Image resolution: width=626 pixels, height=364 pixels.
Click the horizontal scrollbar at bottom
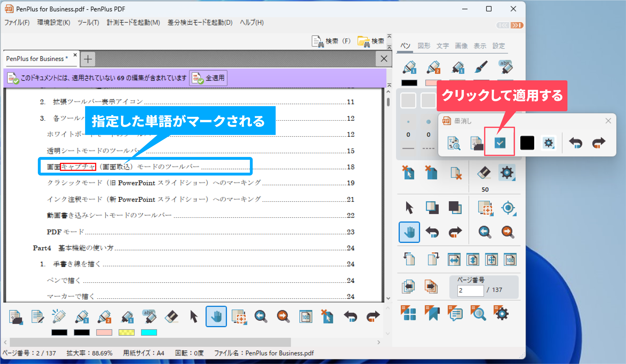(150, 342)
